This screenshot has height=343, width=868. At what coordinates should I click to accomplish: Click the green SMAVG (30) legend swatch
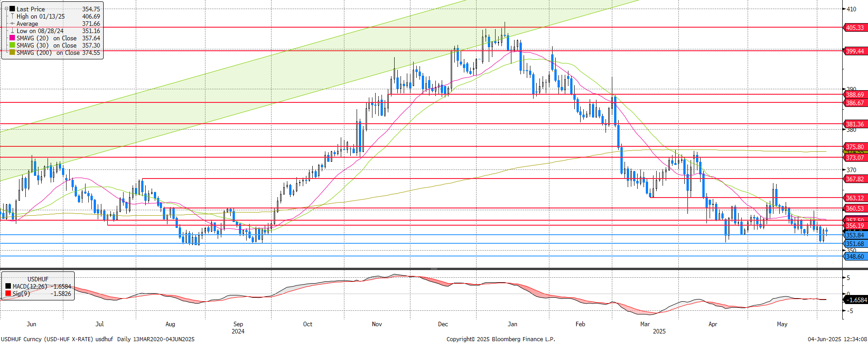pos(12,45)
